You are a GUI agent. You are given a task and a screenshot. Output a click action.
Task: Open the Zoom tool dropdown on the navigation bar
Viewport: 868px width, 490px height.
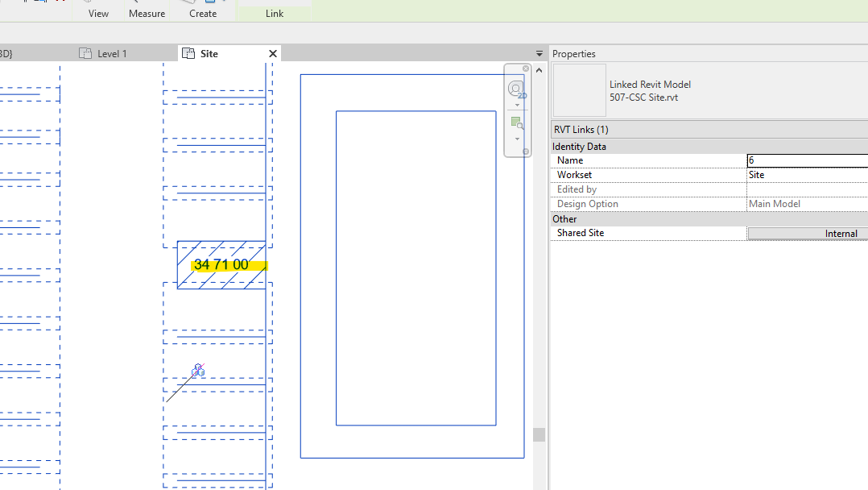coord(515,139)
